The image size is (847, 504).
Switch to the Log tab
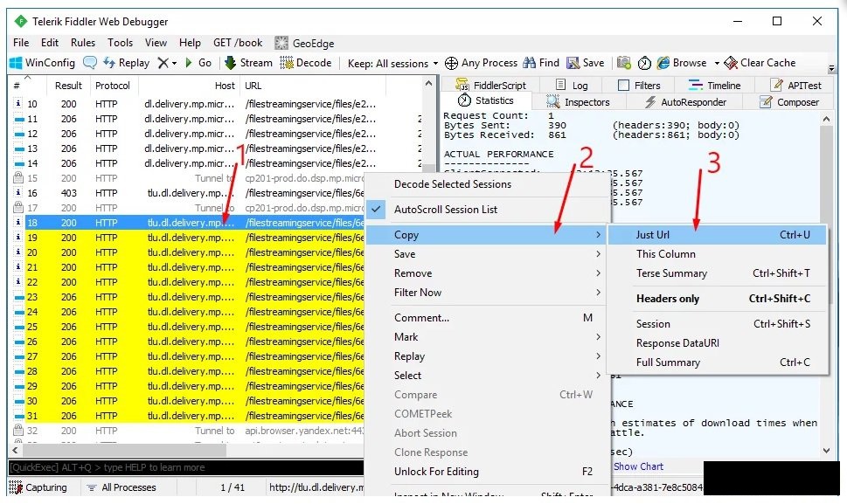(x=572, y=86)
